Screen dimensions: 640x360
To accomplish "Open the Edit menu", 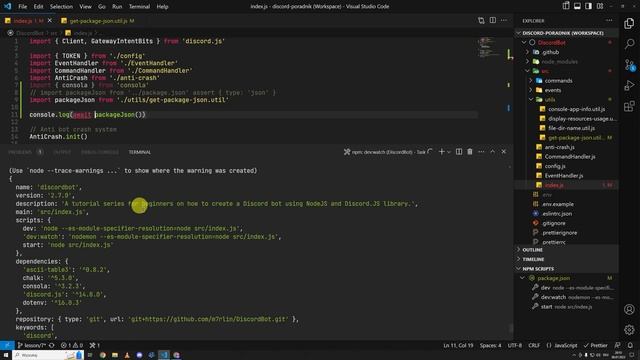I will pyautogui.click(x=38, y=7).
